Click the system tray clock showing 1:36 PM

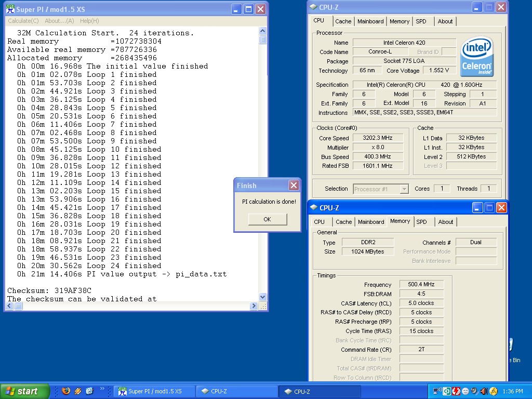(513, 391)
